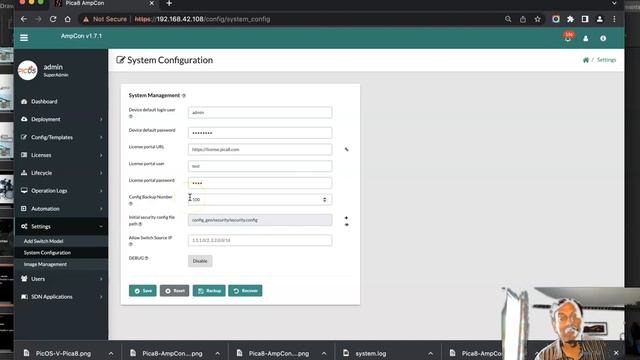Adjust the Config Backup Number spinner arrows
Viewport: 640px width, 360px height.
click(324, 200)
